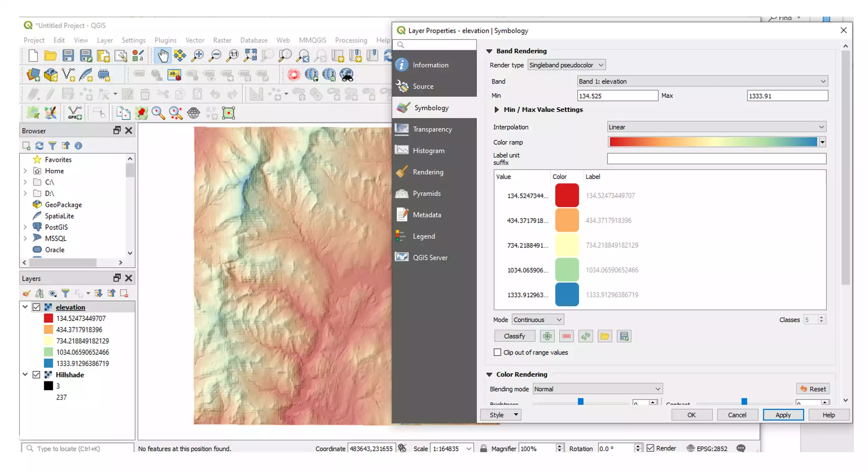
Task: Click the Apply button
Action: pyautogui.click(x=783, y=415)
